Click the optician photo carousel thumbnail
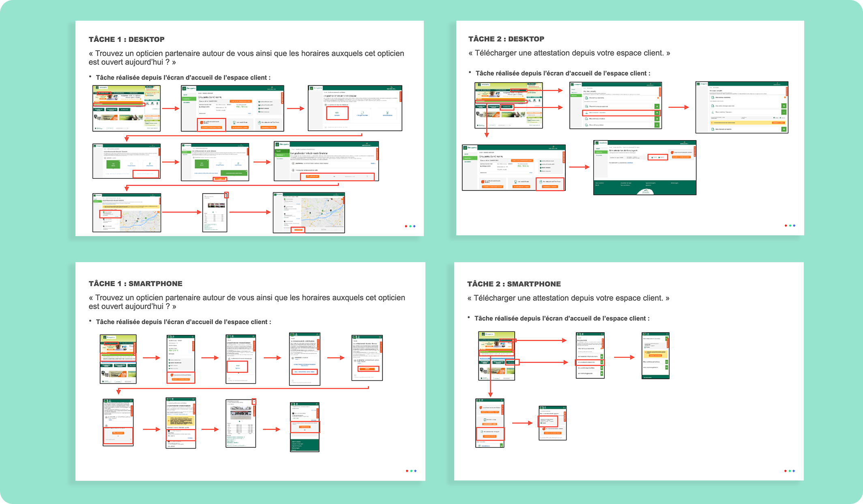The image size is (863, 504). pyautogui.click(x=216, y=205)
